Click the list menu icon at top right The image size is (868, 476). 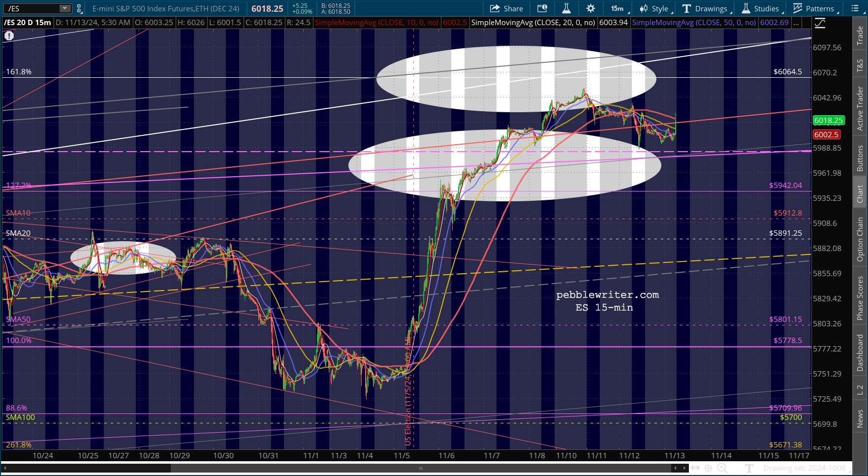pos(854,8)
